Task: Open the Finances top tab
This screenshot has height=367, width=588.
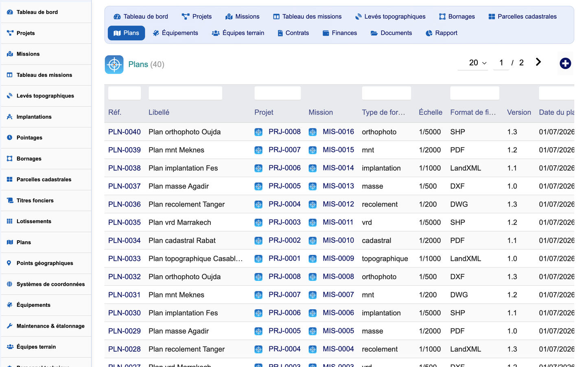Action: 340,33
